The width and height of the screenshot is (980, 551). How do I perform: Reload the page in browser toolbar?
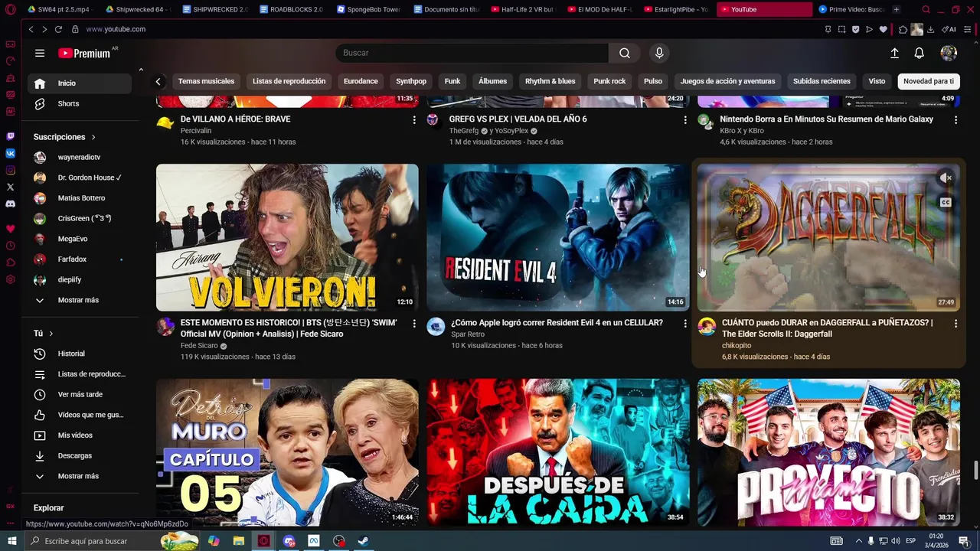click(x=58, y=29)
